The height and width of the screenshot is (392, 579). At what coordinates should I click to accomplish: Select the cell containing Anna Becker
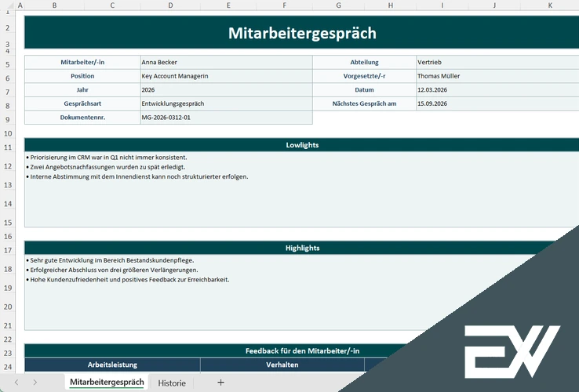click(x=227, y=62)
